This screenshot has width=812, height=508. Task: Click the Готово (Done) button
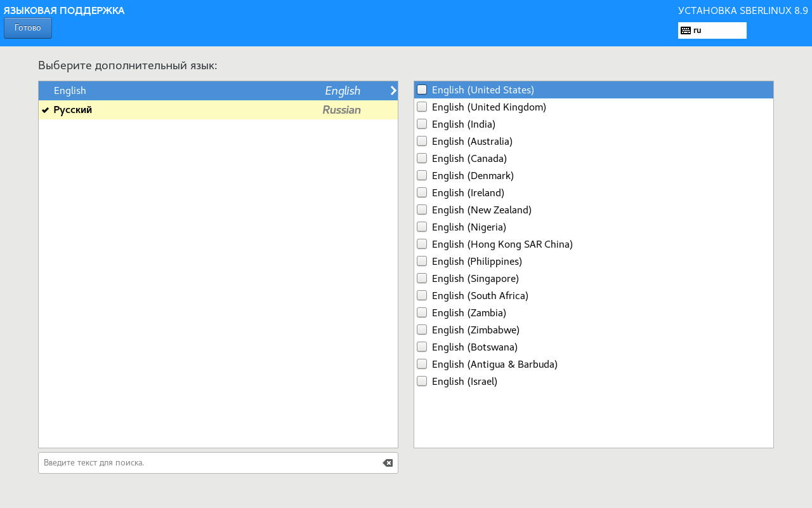tap(28, 28)
